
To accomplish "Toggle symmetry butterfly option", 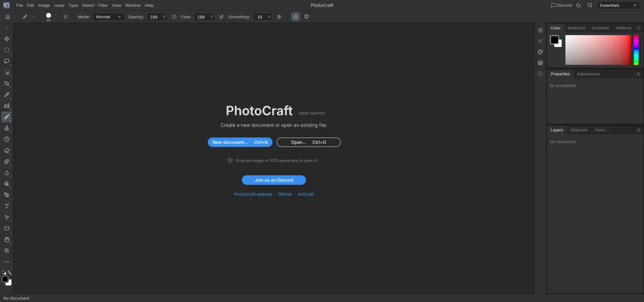I will point(306,17).
